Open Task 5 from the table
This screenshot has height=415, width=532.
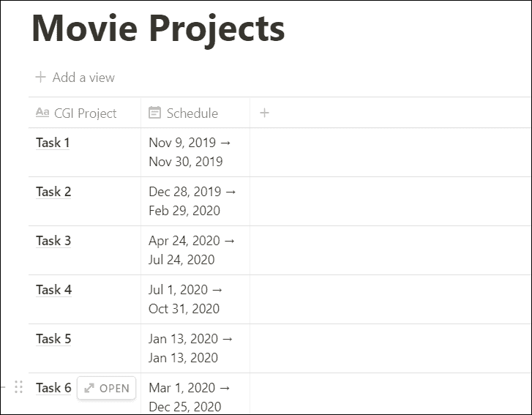53,339
